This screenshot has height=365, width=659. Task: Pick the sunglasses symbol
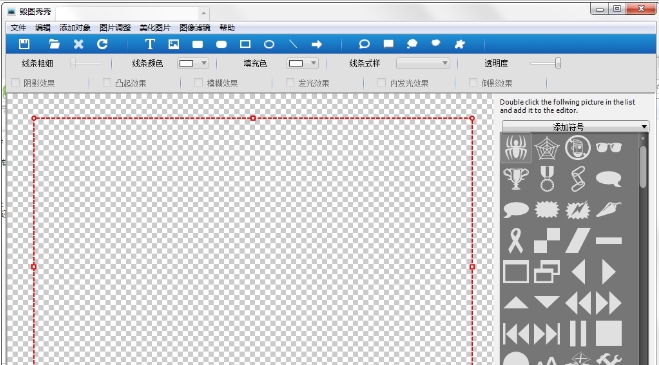click(609, 147)
